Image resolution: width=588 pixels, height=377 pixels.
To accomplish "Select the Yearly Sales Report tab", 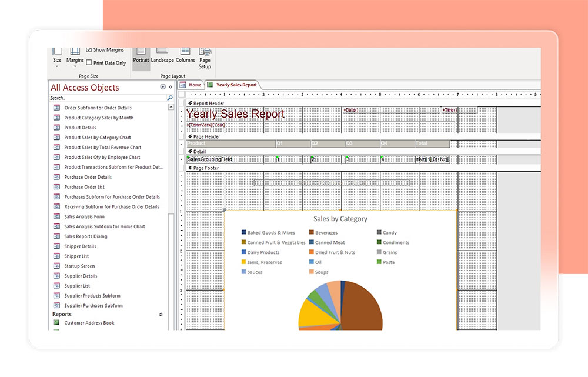I will click(235, 85).
